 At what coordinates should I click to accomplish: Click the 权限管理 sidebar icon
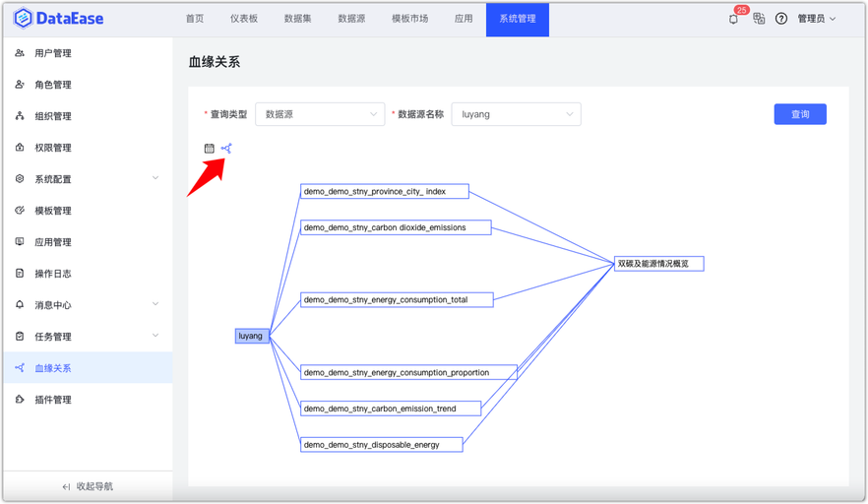20,148
